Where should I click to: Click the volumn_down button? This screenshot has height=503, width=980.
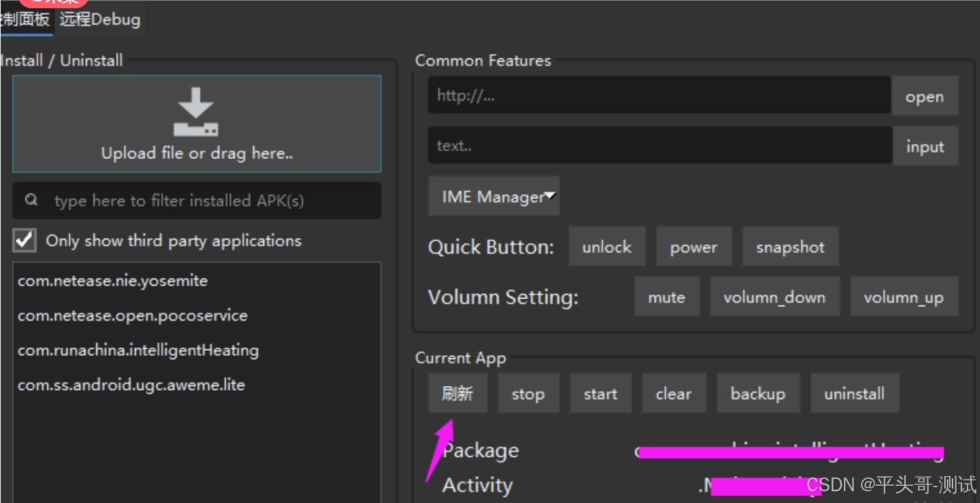[774, 297]
